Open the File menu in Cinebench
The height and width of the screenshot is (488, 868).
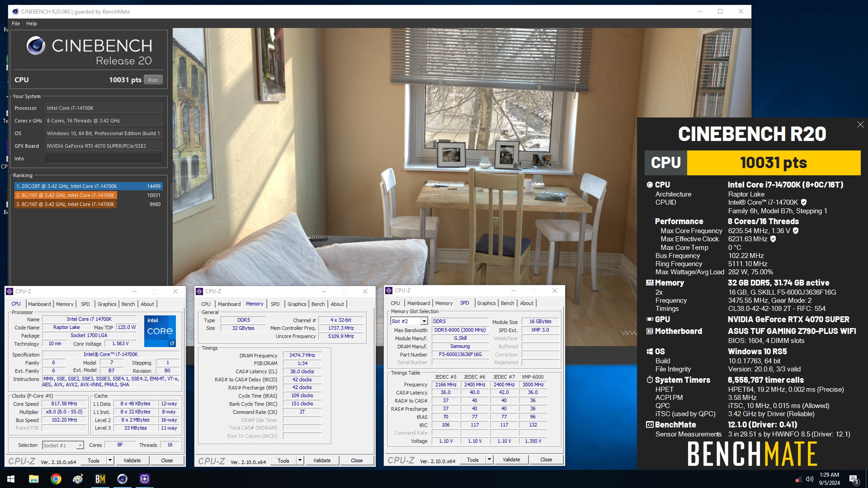pyautogui.click(x=16, y=23)
